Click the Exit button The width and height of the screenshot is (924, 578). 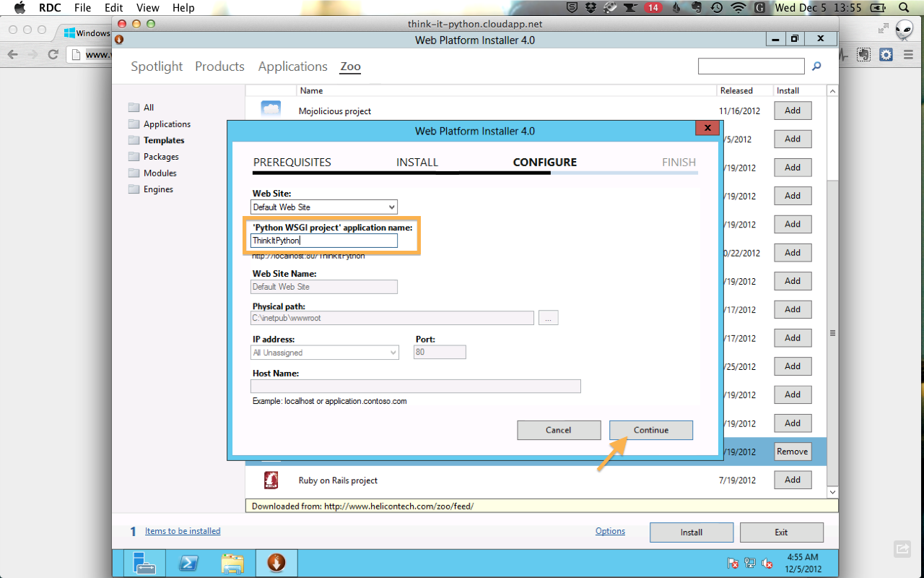(781, 532)
